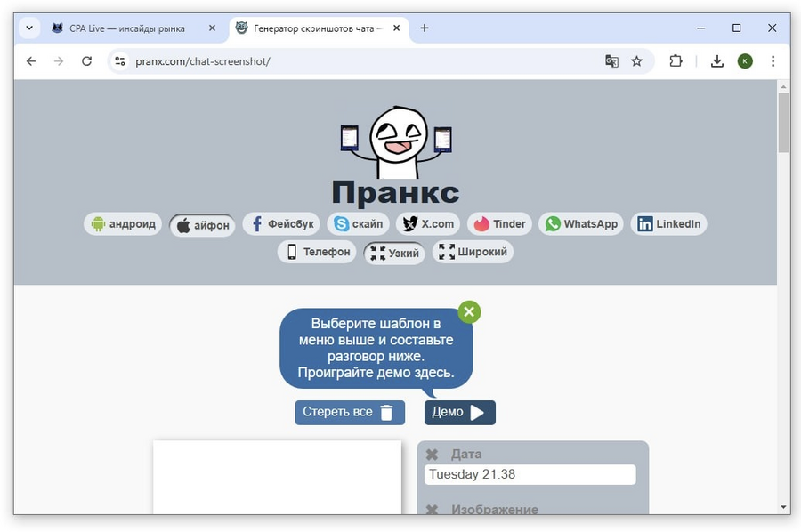Viewport: 801px width, 532px height.
Task: Go back to the previous page
Action: [x=31, y=61]
